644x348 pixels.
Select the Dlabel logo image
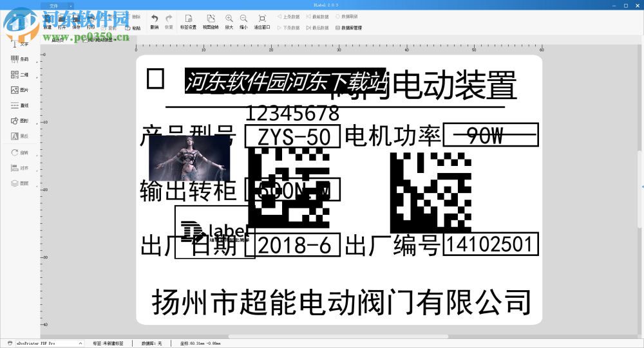[x=215, y=232]
